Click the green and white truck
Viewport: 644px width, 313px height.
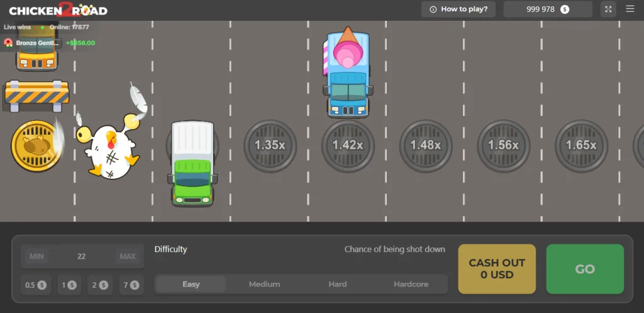point(192,163)
